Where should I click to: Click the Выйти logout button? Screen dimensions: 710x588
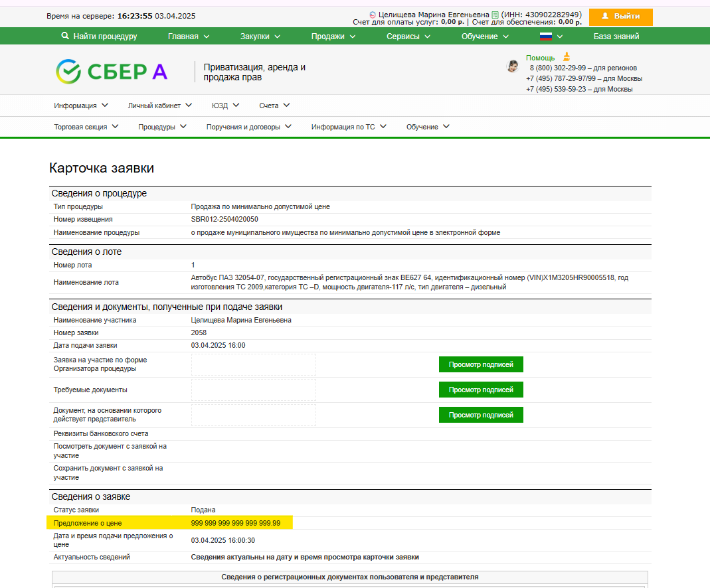(621, 17)
